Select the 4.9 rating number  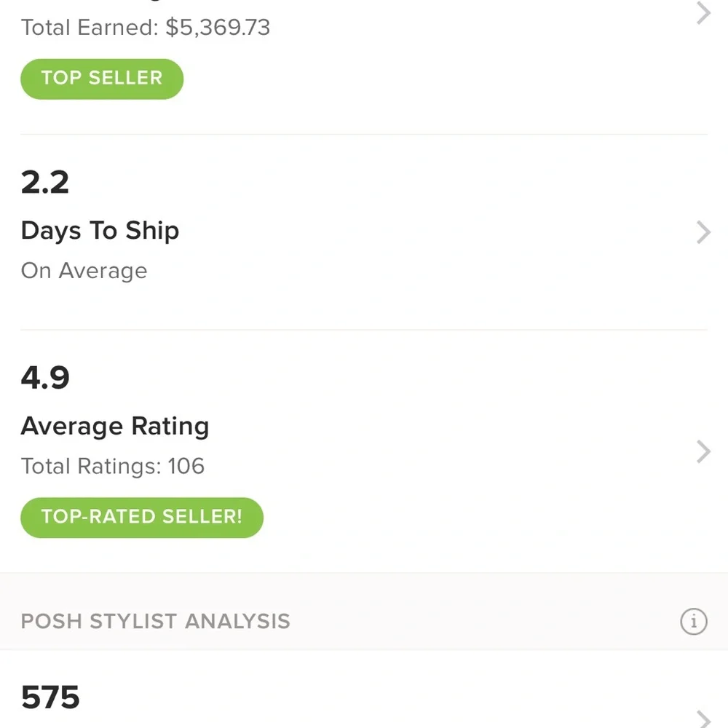(45, 377)
